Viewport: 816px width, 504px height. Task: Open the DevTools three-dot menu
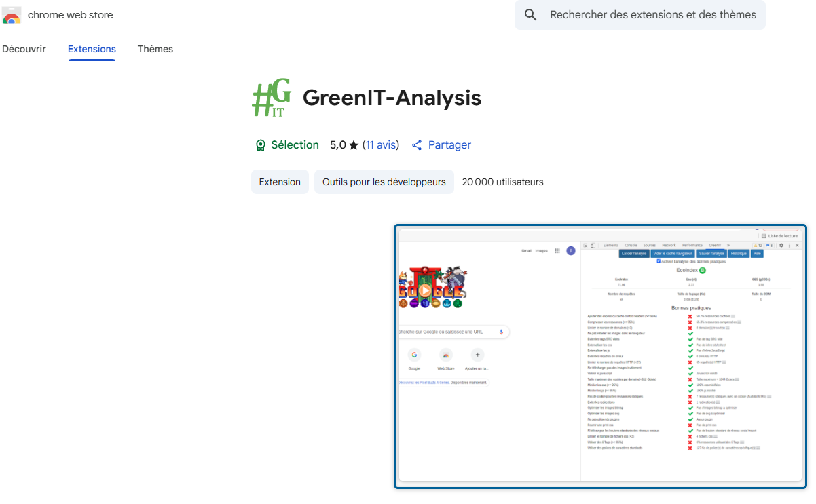coord(789,245)
